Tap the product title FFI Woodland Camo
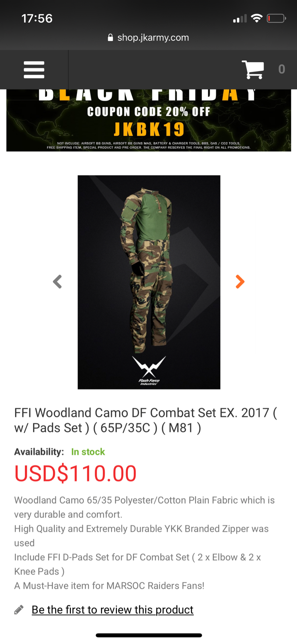Screen dimensions: 297x644 coord(146,420)
